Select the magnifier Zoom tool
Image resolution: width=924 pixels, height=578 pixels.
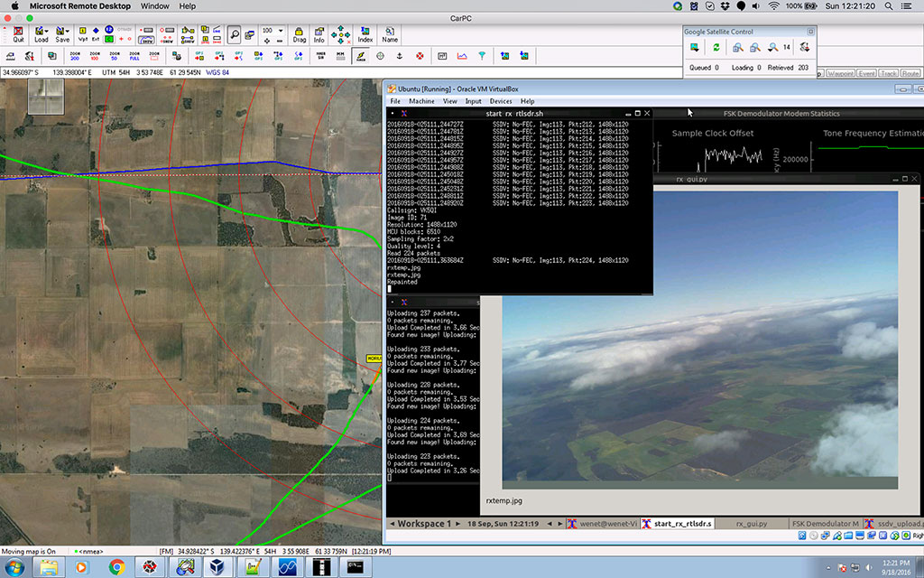[x=234, y=35]
